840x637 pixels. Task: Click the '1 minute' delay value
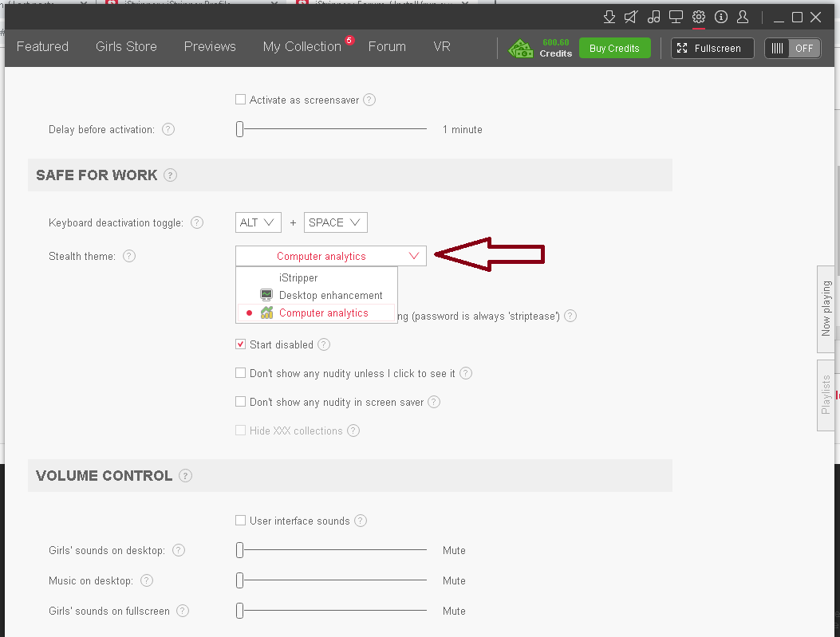point(463,129)
